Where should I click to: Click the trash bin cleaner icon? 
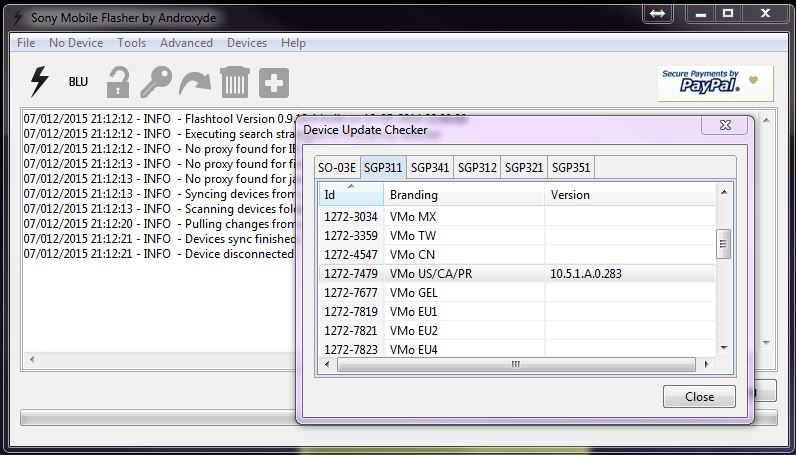pyautogui.click(x=235, y=82)
